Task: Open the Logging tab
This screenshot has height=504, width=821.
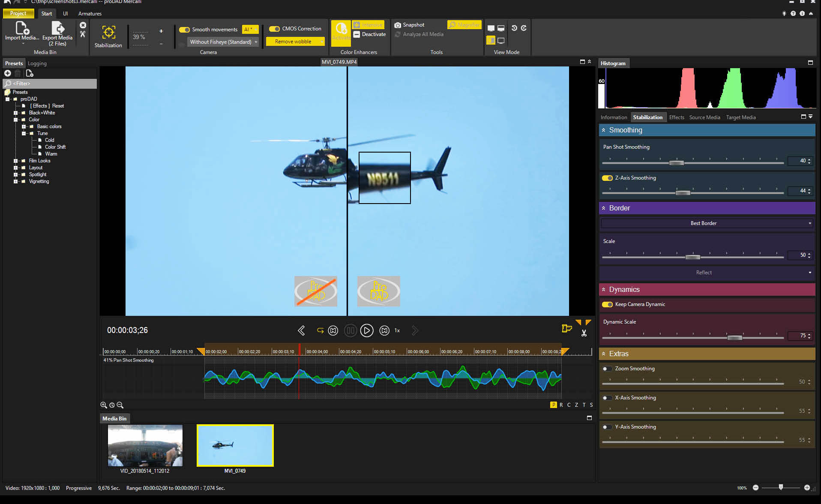Action: click(37, 63)
